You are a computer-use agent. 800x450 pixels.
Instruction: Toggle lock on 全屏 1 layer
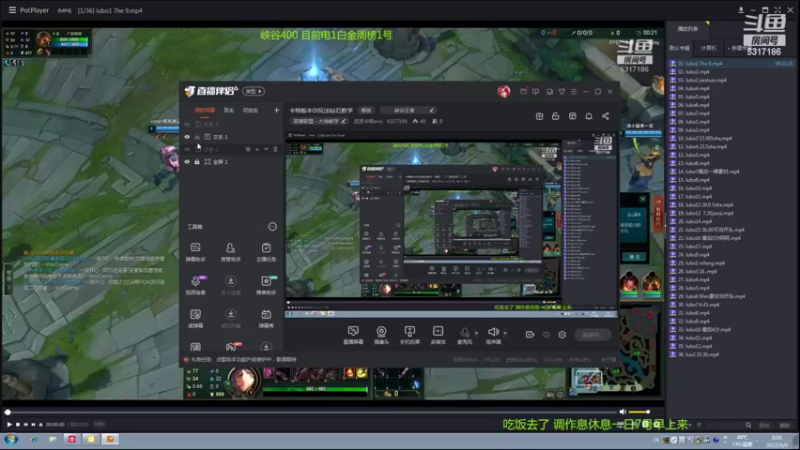coord(197,162)
